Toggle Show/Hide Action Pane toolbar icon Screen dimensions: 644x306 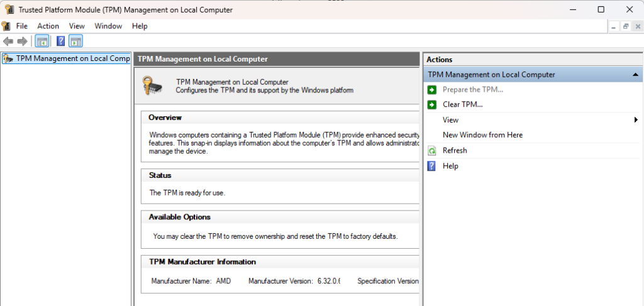tap(75, 41)
